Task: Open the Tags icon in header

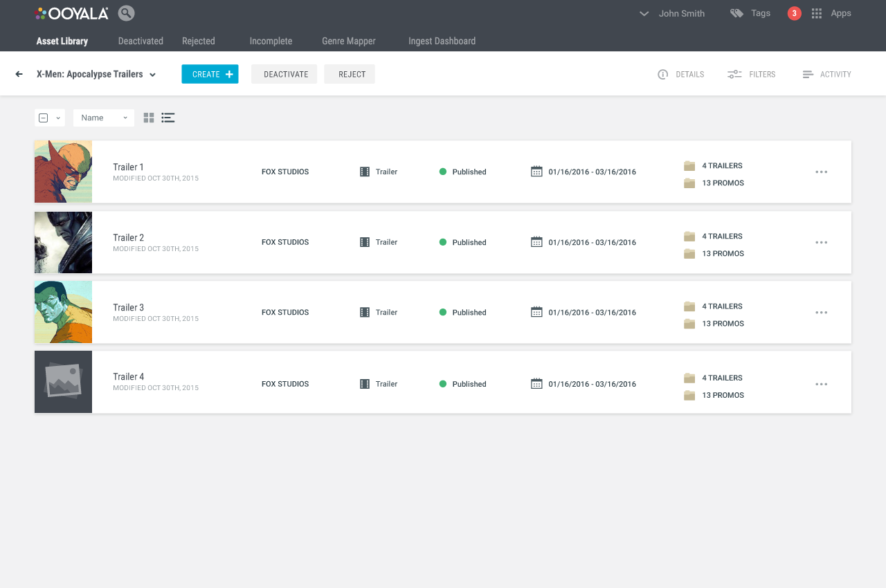Action: click(736, 13)
